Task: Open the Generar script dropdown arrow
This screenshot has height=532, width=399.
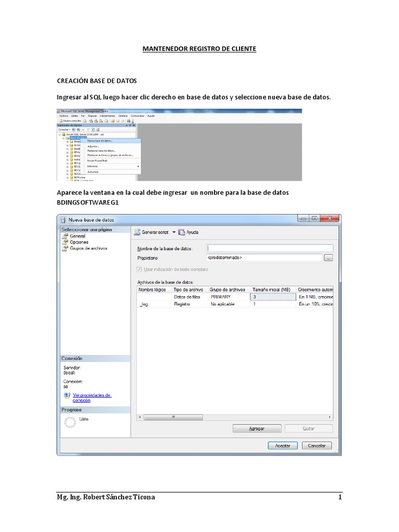Action: pos(174,232)
